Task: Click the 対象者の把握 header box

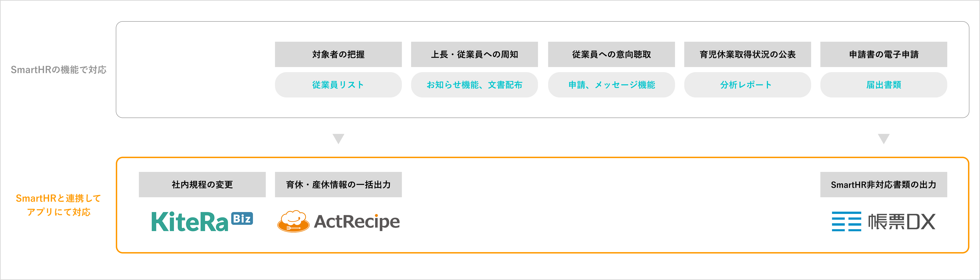Action: [338, 54]
